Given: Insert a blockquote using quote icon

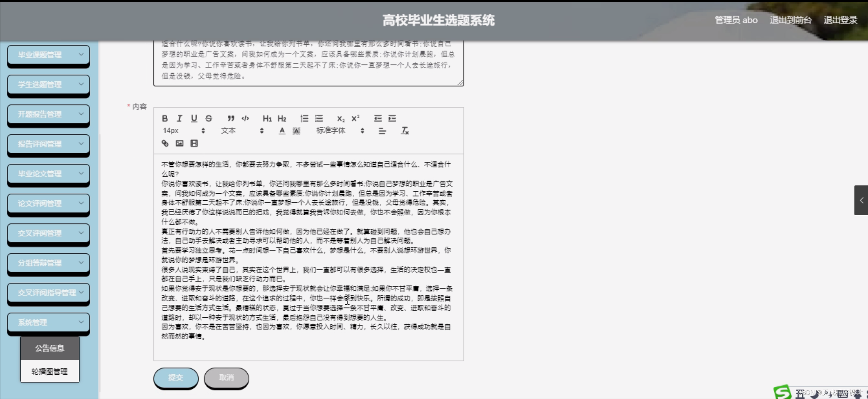Looking at the screenshot, I should click(x=231, y=118).
